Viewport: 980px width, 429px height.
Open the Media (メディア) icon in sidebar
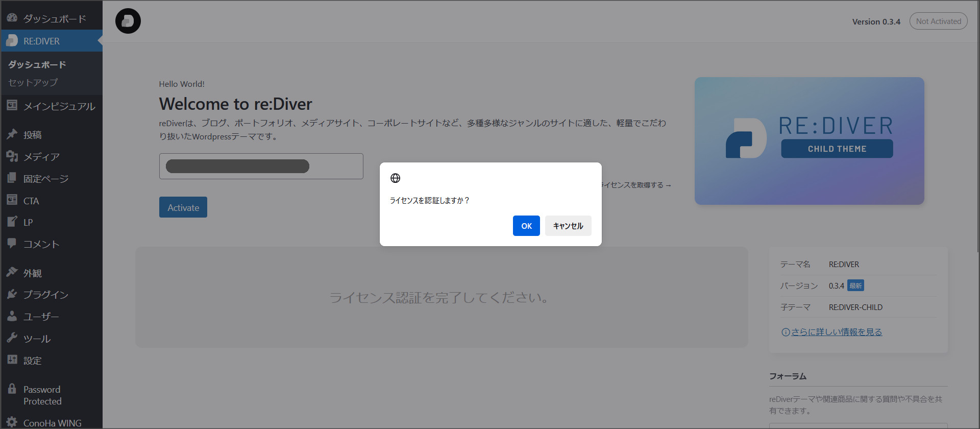[12, 156]
